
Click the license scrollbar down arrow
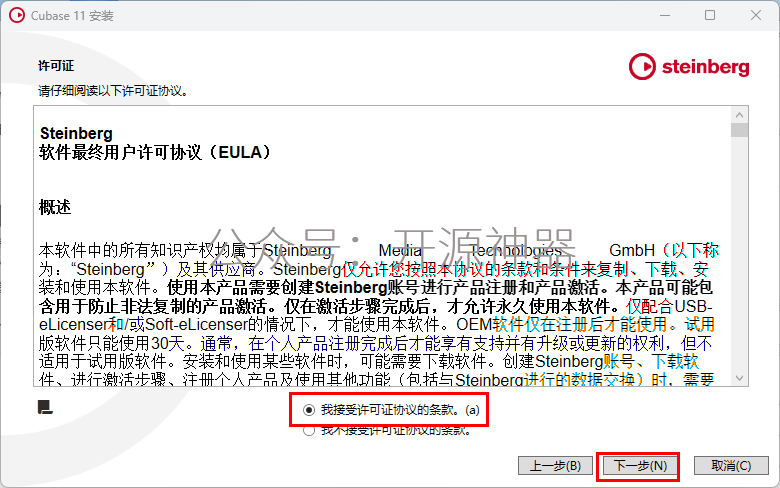coord(740,378)
